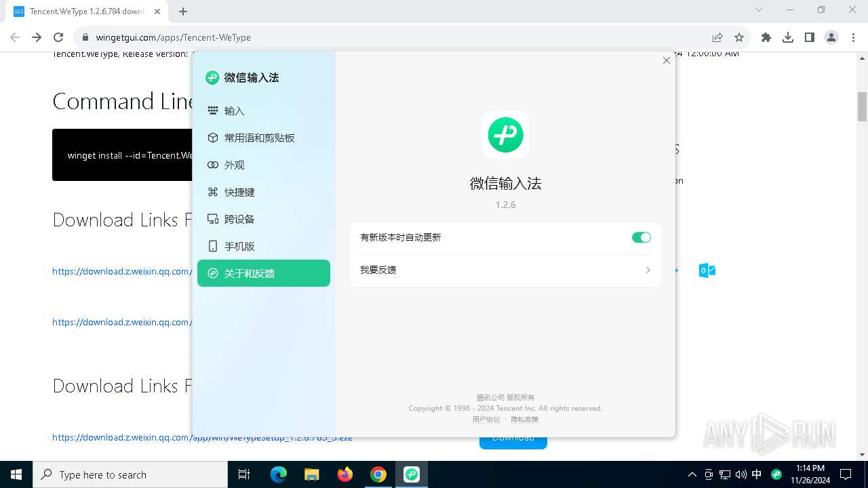The height and width of the screenshot is (488, 868).
Task: Click the browser forward button
Action: click(37, 37)
